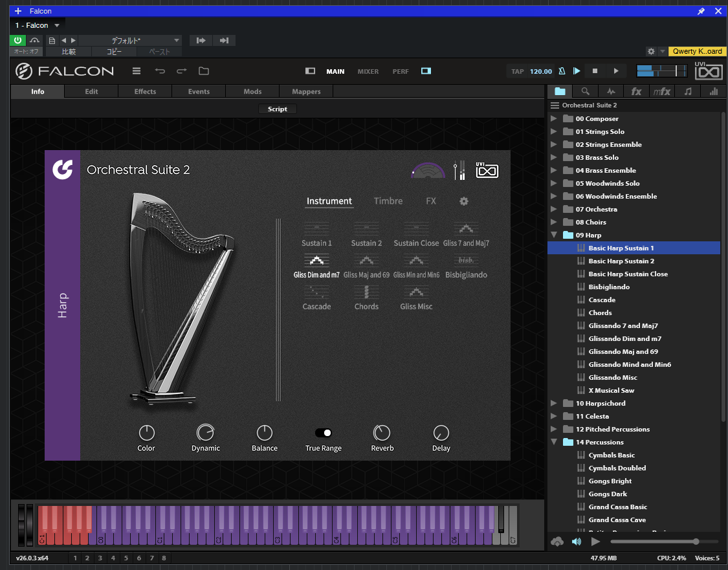Click the redo arrow icon

click(182, 71)
